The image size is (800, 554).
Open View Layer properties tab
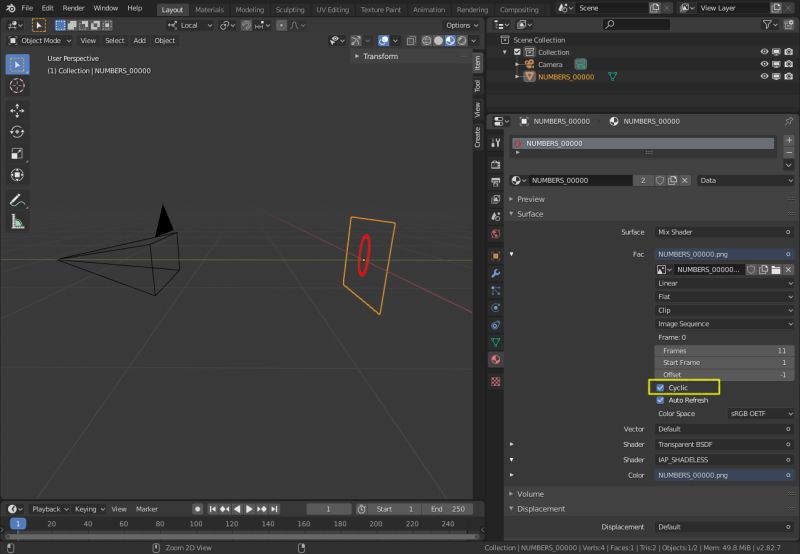[x=495, y=199]
